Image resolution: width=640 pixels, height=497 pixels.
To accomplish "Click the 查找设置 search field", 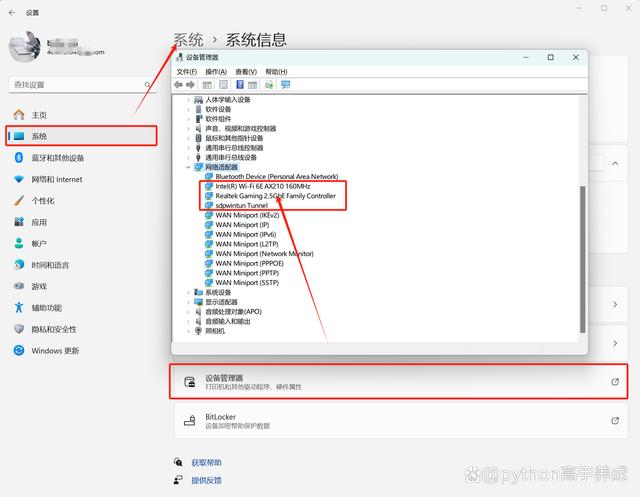I will 82,85.
